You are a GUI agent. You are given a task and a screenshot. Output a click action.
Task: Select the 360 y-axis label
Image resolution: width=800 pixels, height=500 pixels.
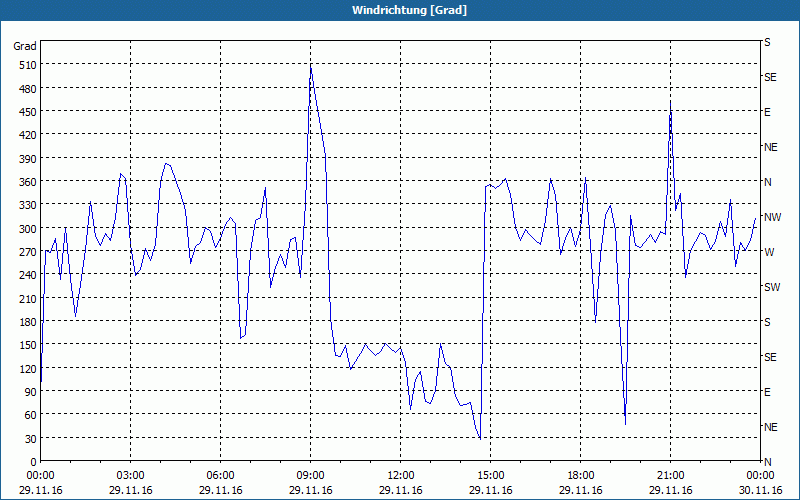point(28,182)
